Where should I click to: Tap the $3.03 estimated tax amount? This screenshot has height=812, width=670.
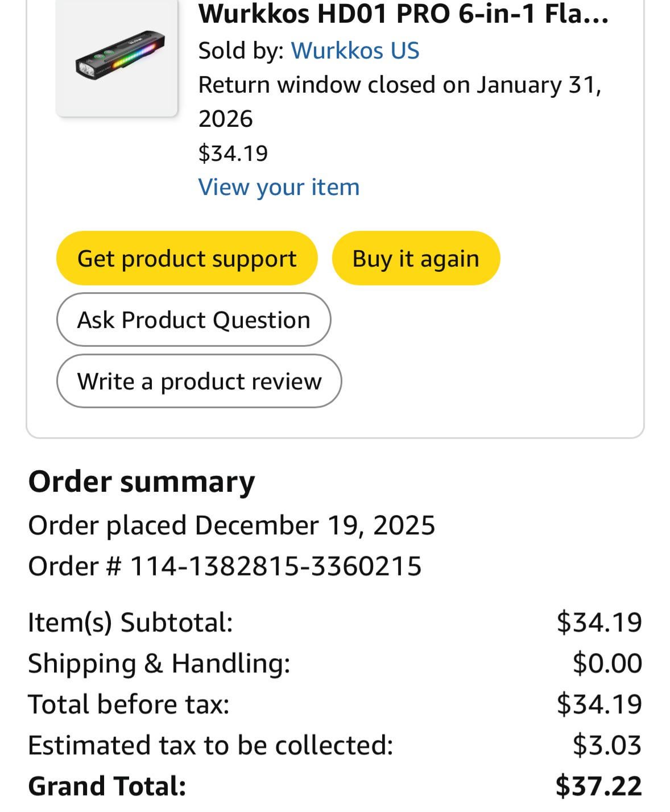point(607,745)
